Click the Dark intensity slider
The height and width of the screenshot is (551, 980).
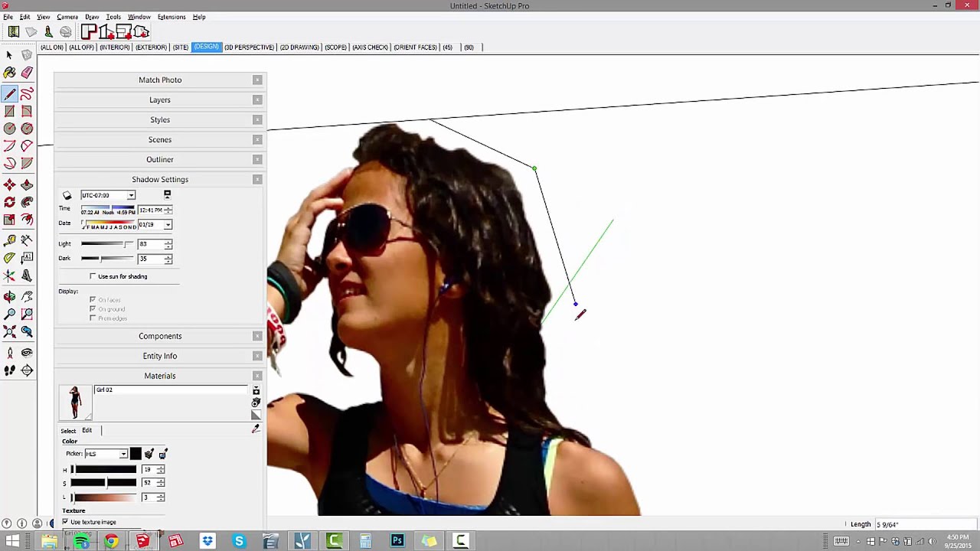[107, 259]
